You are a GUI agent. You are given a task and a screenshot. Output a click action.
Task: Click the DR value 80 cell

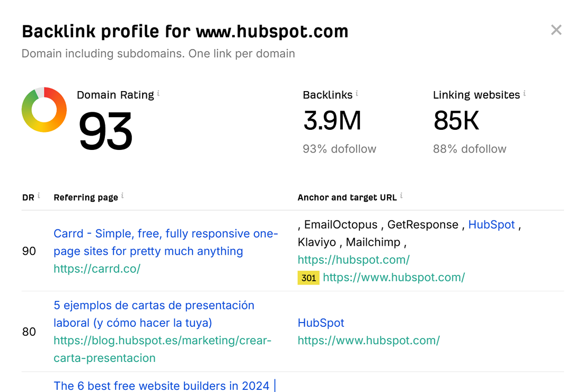29,332
